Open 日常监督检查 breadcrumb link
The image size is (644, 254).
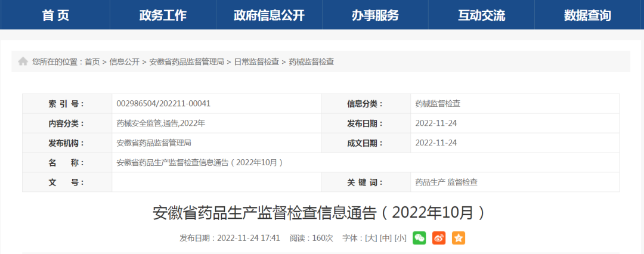point(256,62)
